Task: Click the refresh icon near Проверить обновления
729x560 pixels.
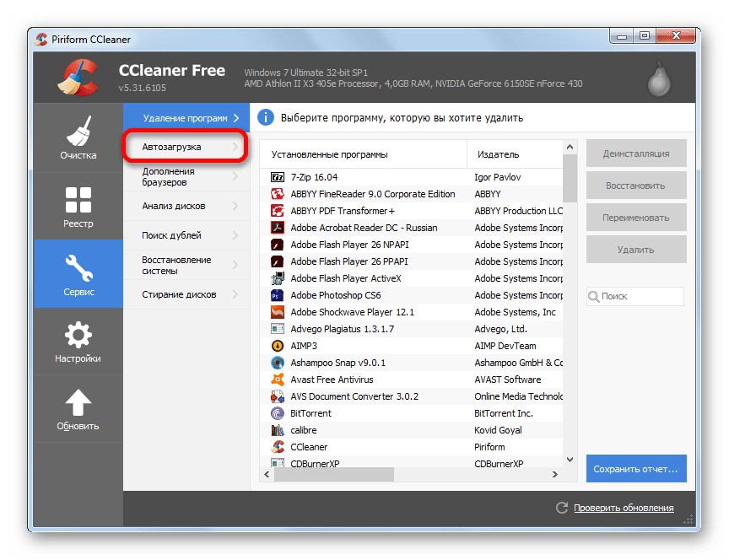Action: [x=562, y=508]
